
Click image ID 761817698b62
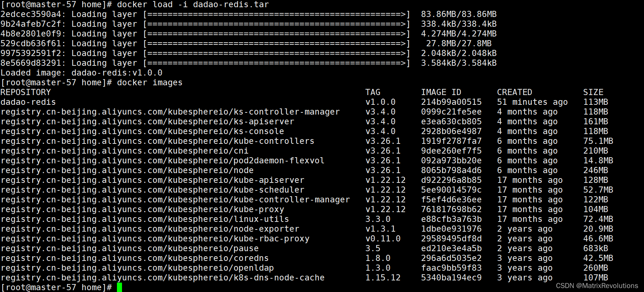[451, 210]
